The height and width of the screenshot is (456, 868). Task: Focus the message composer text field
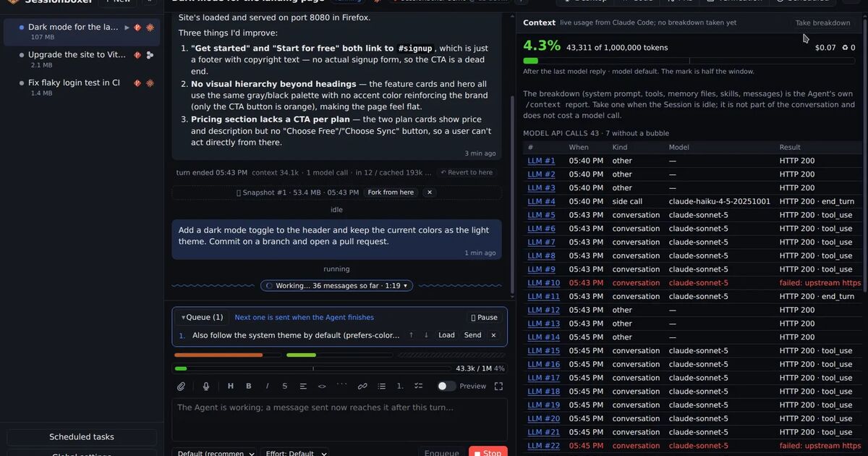click(x=340, y=420)
